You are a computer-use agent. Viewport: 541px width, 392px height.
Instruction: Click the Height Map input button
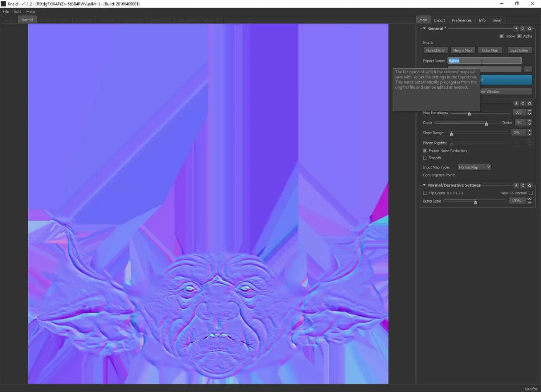click(462, 50)
